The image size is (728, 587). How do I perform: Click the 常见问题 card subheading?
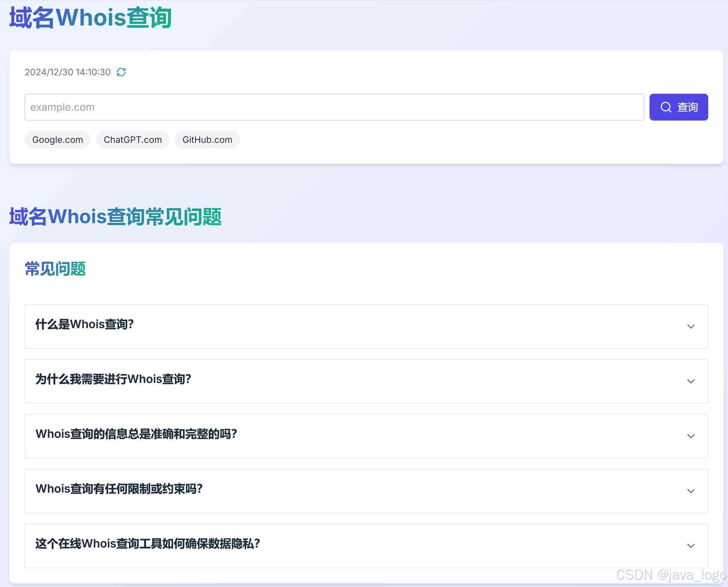click(55, 269)
